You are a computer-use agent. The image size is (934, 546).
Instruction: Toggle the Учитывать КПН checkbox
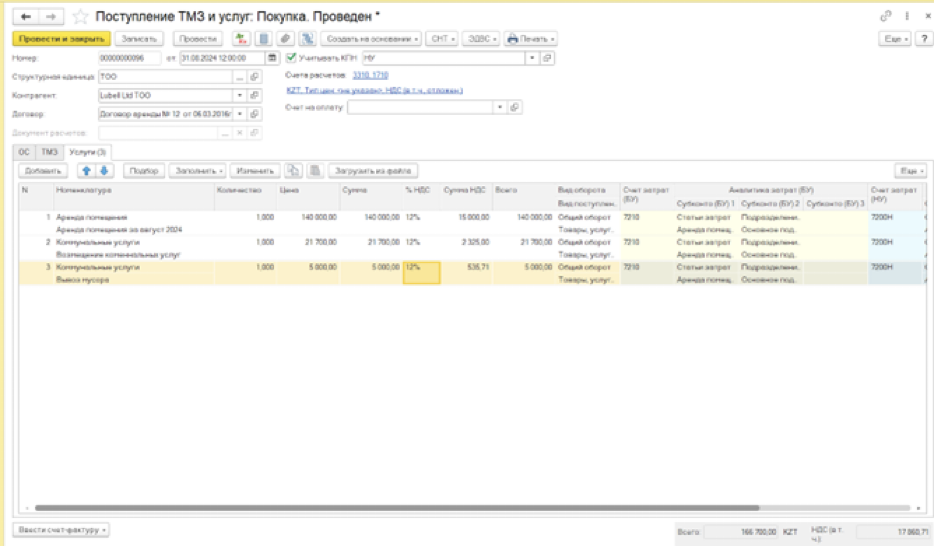point(290,58)
